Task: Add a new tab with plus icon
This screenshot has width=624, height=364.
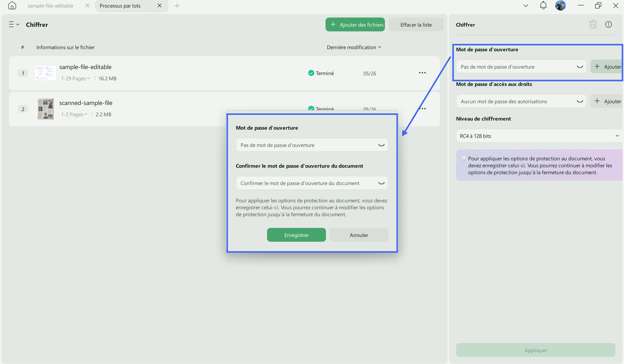Action: pos(177,6)
